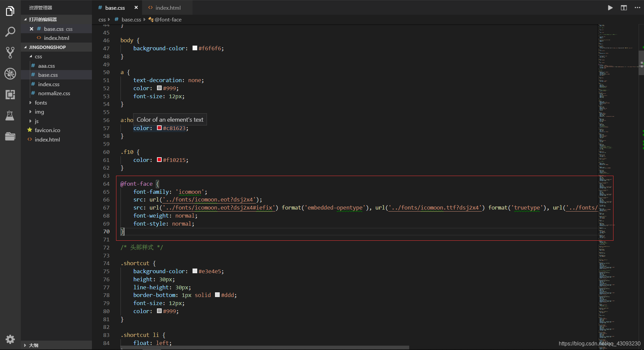Click the horizontal scrollbar of the editor
Viewport: 644px width, 350px height.
point(265,347)
